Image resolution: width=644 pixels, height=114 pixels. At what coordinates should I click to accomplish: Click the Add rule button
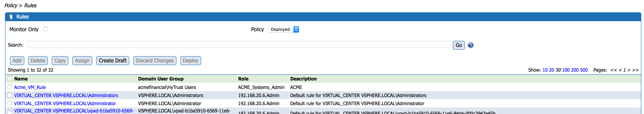point(17,61)
